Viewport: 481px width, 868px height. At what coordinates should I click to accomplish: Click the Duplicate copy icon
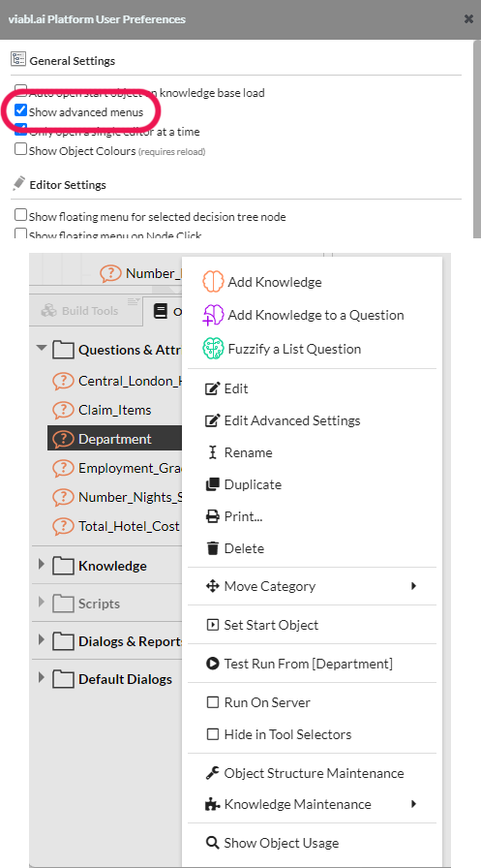pyautogui.click(x=212, y=485)
